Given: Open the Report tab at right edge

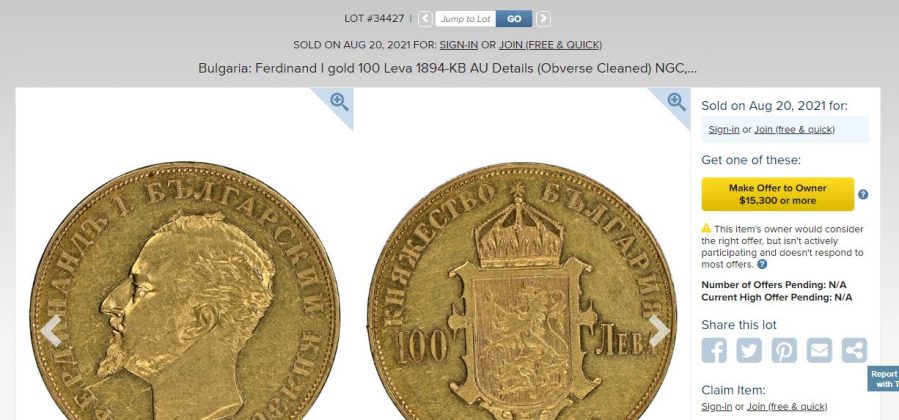Looking at the screenshot, I should (x=883, y=379).
